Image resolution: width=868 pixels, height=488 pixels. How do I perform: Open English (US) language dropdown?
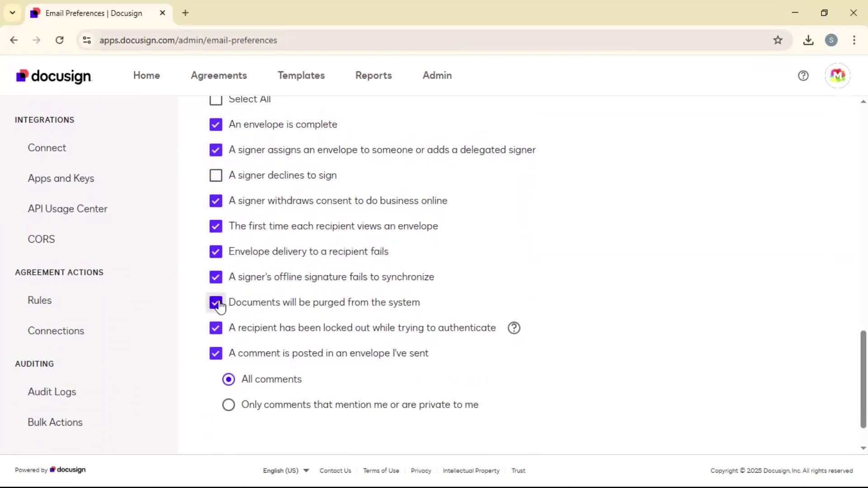pos(286,470)
